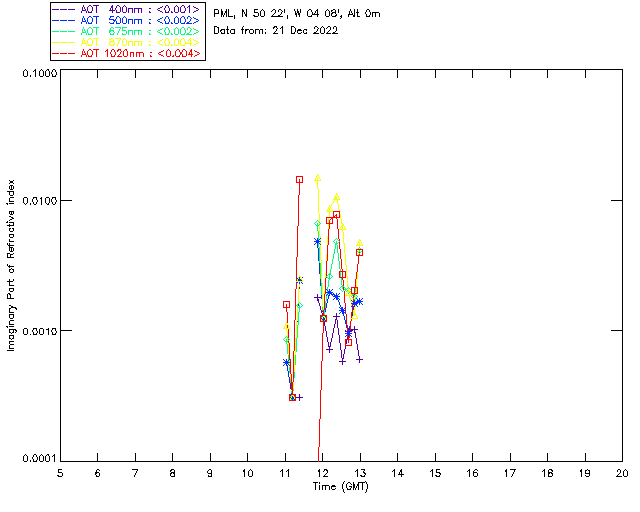Click the red dashed line sample in legend
This screenshot has width=640, height=512.
point(64,53)
